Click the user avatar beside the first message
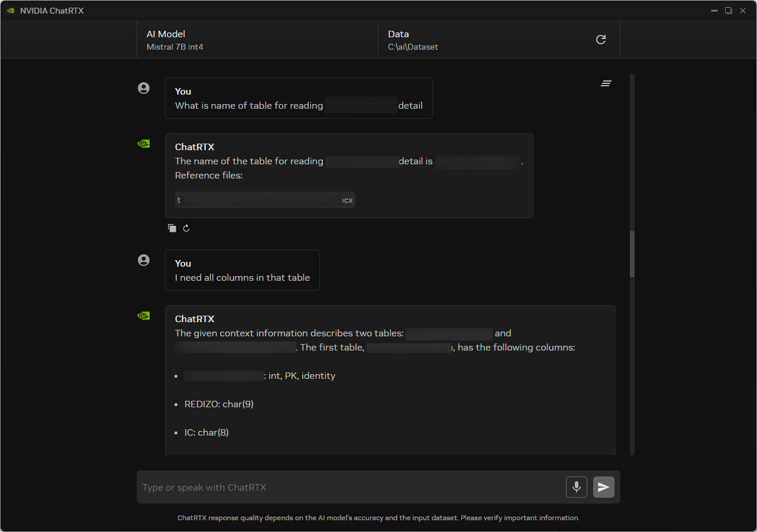The height and width of the screenshot is (532, 757). (144, 88)
